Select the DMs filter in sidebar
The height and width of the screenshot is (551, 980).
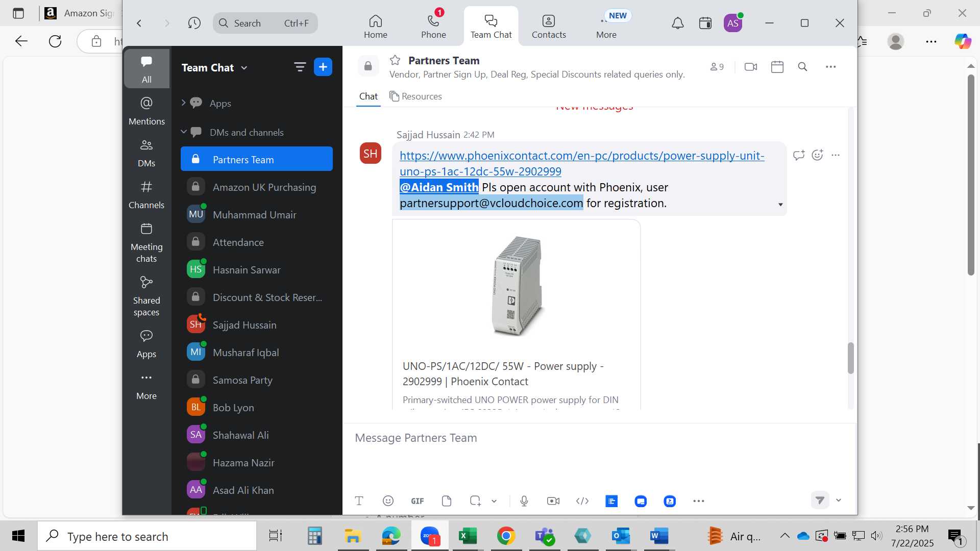click(146, 153)
